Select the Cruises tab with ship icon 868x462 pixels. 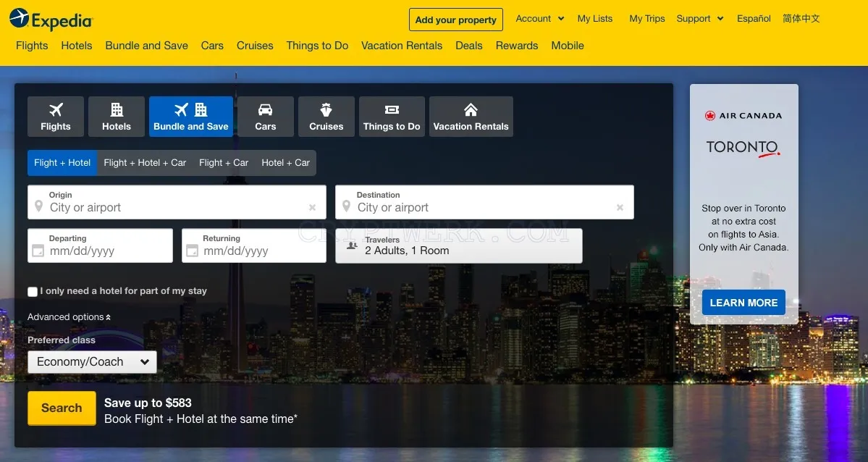(x=326, y=117)
